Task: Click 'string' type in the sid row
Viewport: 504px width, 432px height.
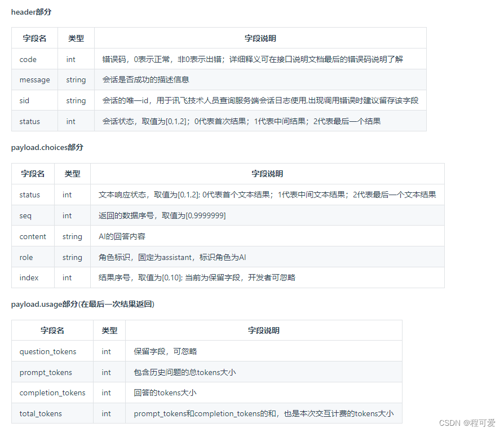Action: tap(76, 100)
